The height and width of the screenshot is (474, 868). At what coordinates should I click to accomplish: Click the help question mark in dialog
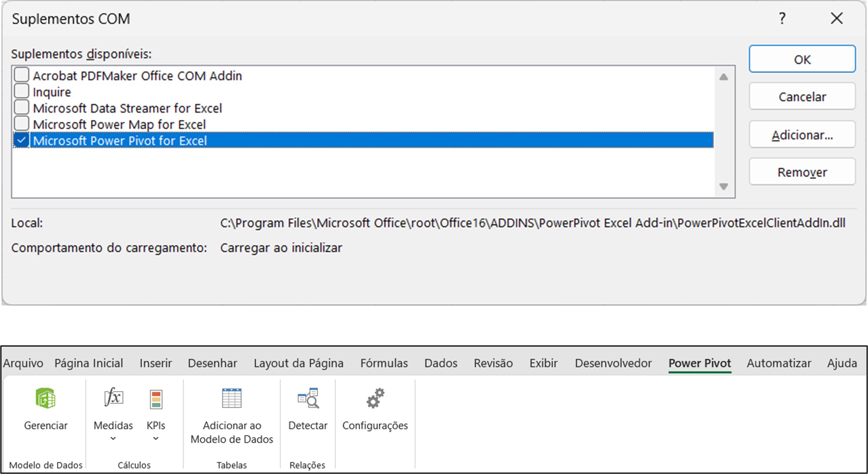782,18
